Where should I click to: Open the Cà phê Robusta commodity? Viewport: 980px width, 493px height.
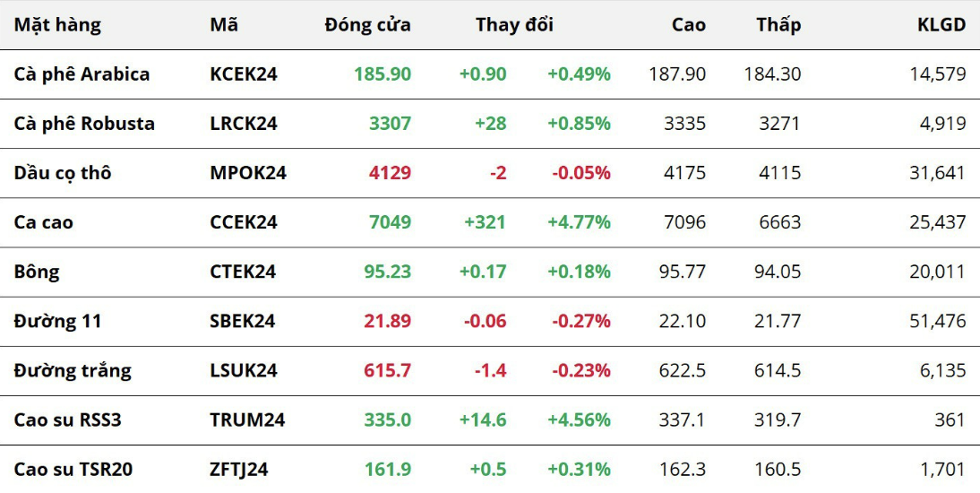pyautogui.click(x=84, y=124)
